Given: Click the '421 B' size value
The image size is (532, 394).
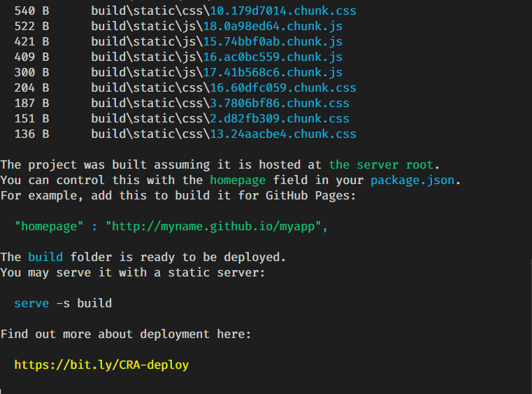Looking at the screenshot, I should coord(31,41).
